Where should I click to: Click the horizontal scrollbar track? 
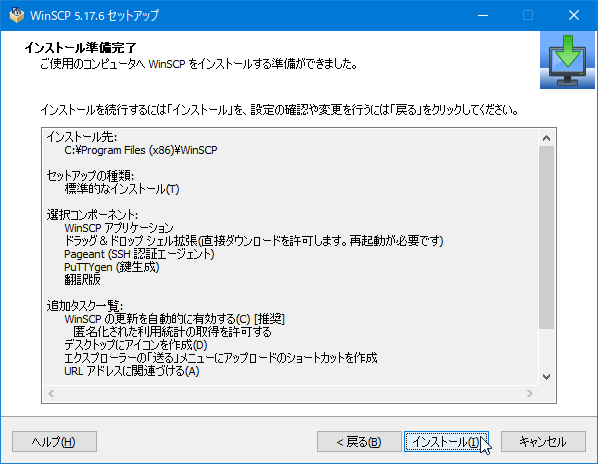[290, 393]
